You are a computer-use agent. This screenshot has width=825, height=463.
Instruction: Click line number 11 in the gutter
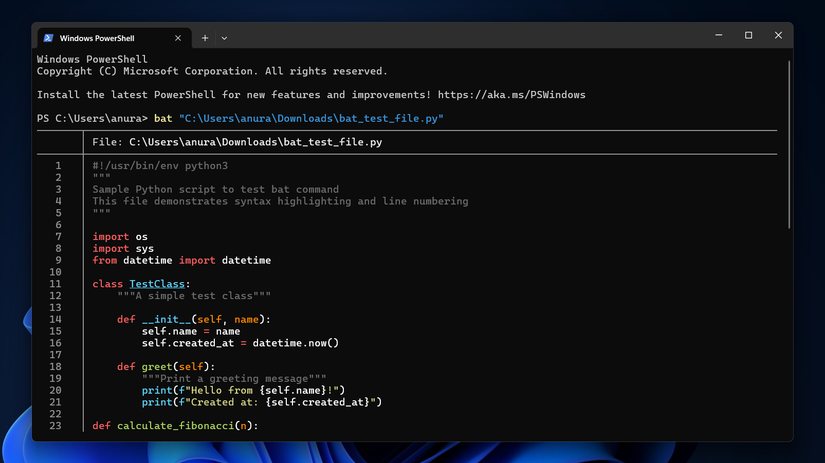click(55, 284)
